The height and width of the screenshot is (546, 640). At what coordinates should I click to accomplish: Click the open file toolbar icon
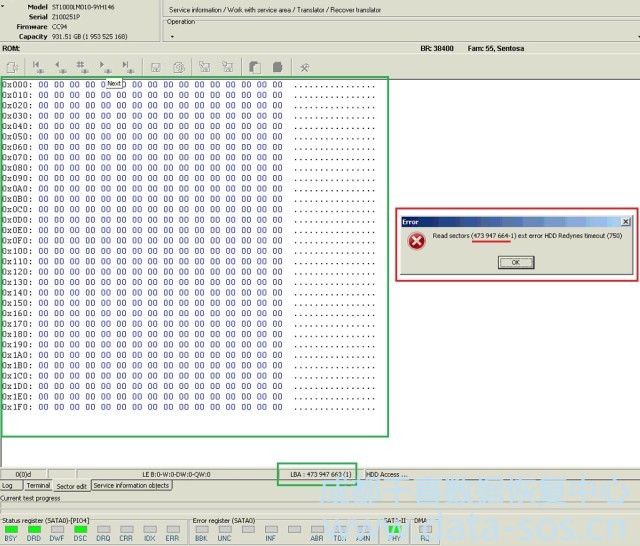click(12, 67)
